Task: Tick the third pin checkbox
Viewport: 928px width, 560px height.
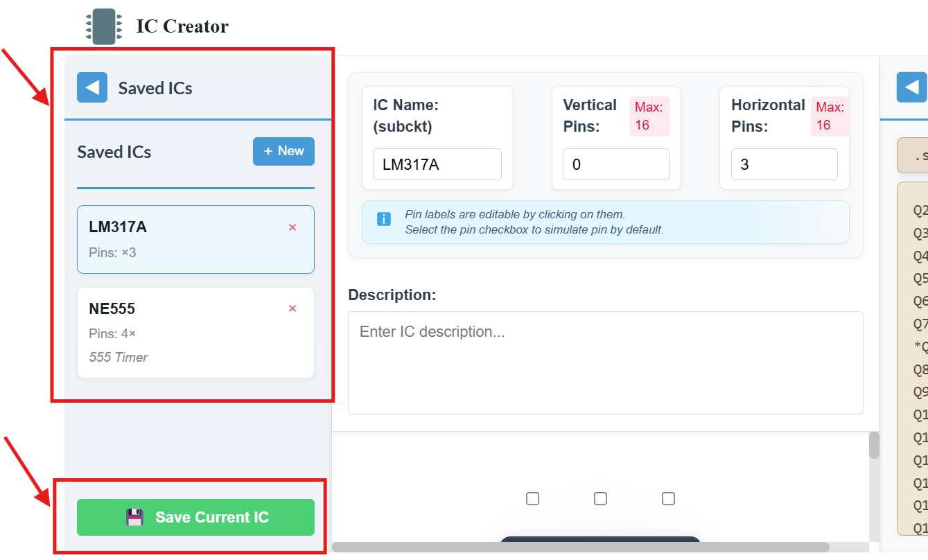Action: (668, 498)
